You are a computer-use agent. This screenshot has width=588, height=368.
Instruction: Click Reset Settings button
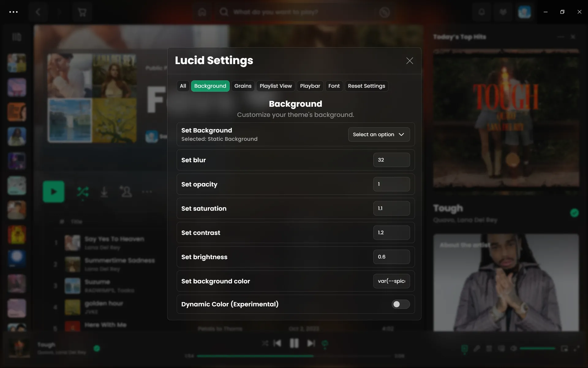point(366,86)
